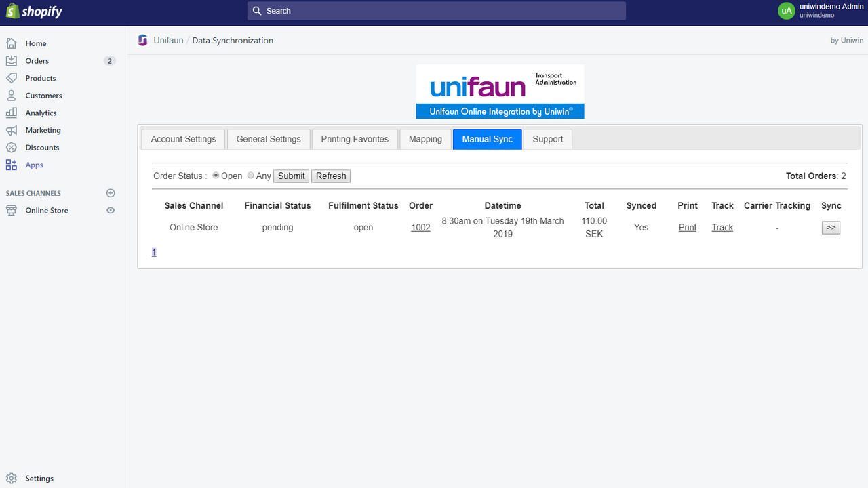
Task: Select the Open order status radio
Action: [x=216, y=176]
